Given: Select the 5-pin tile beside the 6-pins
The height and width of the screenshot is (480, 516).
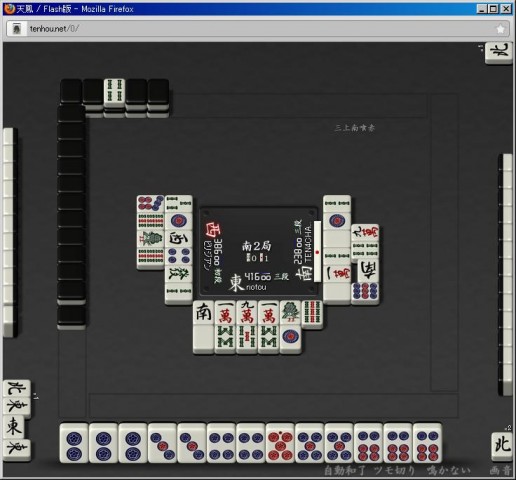Looking at the screenshot, I should (x=339, y=443).
